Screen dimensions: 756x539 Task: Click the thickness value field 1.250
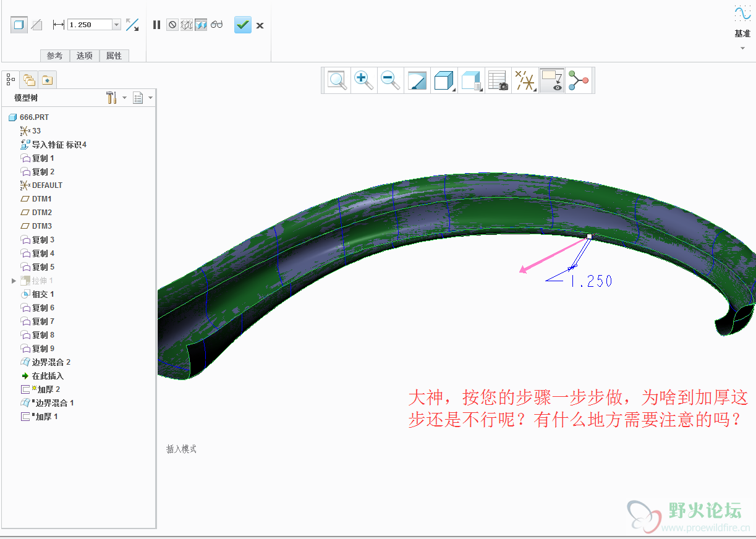pos(90,25)
